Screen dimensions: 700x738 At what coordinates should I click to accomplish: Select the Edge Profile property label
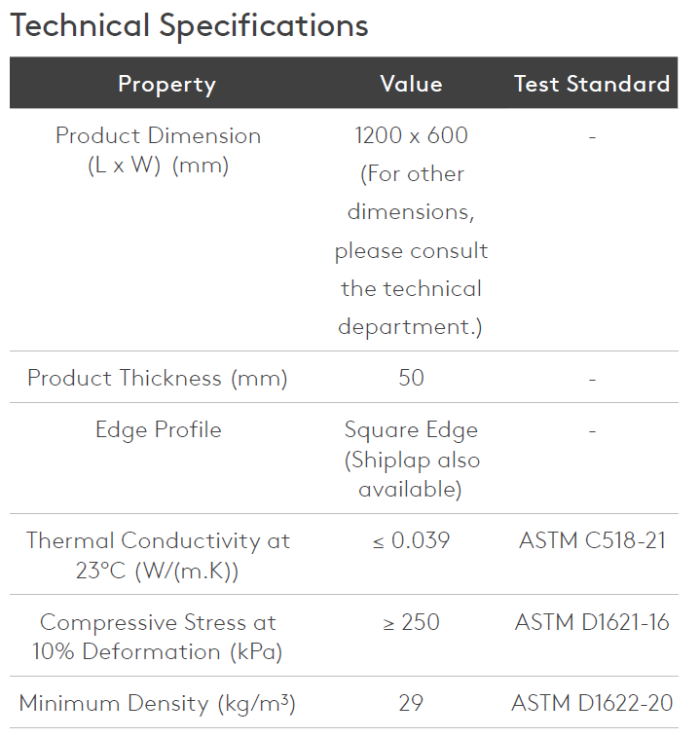pyautogui.click(x=158, y=430)
